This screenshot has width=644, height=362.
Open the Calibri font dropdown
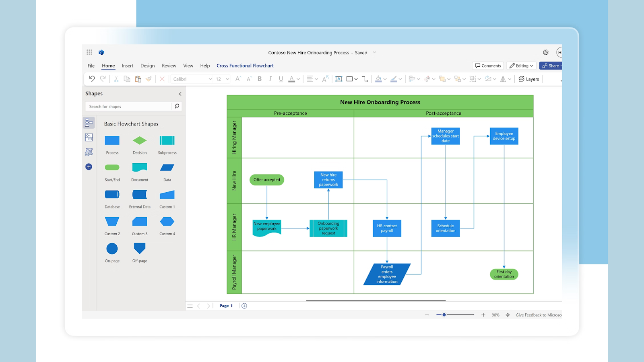click(192, 79)
